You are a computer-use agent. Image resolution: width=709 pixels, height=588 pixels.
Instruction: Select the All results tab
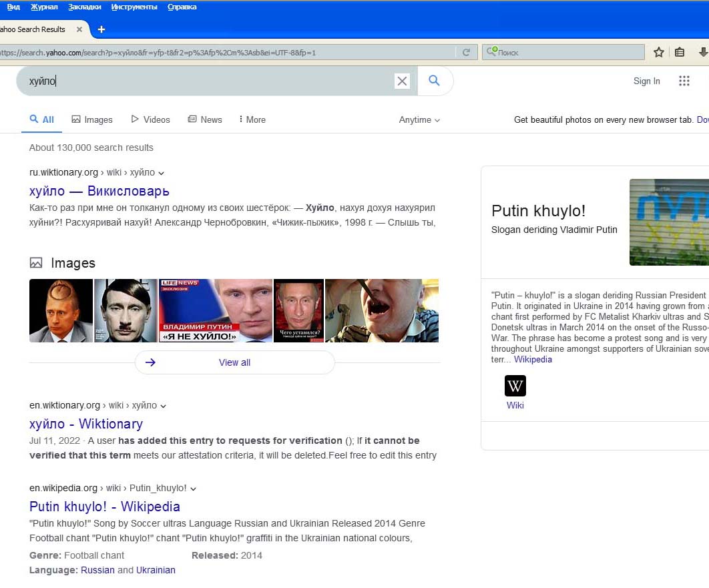[41, 119]
